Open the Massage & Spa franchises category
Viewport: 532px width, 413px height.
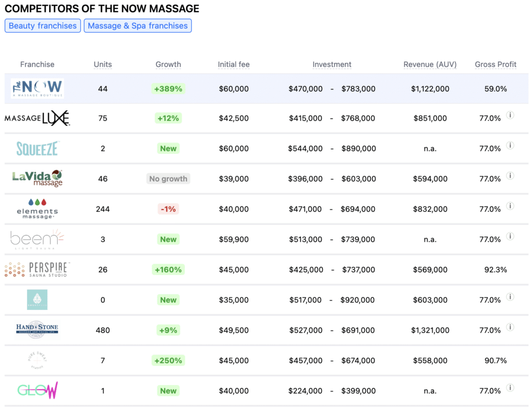(x=138, y=26)
